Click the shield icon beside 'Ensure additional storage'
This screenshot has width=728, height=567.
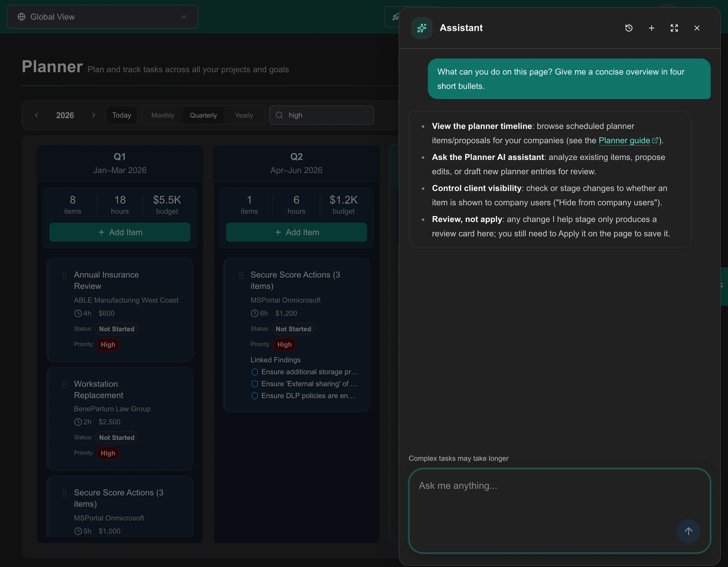pyautogui.click(x=255, y=372)
